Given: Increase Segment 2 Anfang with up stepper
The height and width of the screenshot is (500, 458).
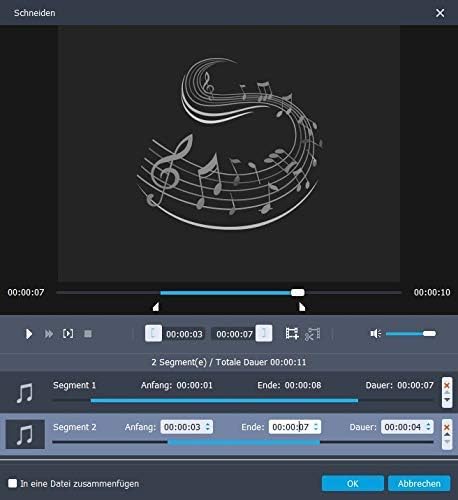Looking at the screenshot, I should pyautogui.click(x=208, y=424).
